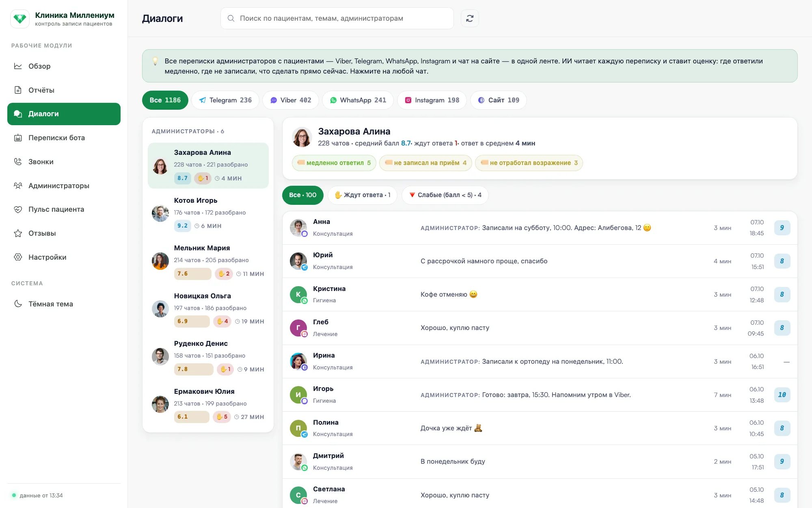The height and width of the screenshot is (508, 812).
Task: Show chats in Ждут ответа · 1
Action: point(363,195)
